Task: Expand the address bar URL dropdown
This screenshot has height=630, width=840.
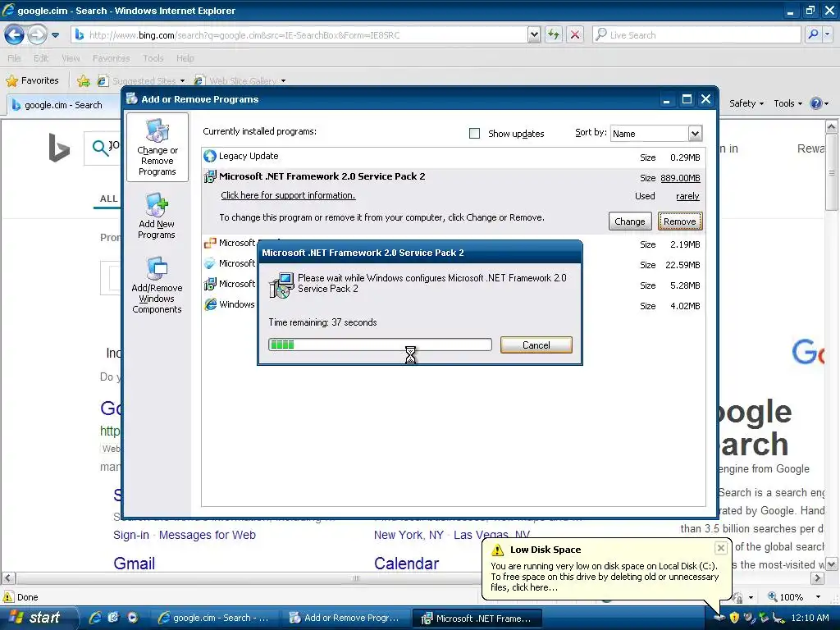Action: (534, 34)
